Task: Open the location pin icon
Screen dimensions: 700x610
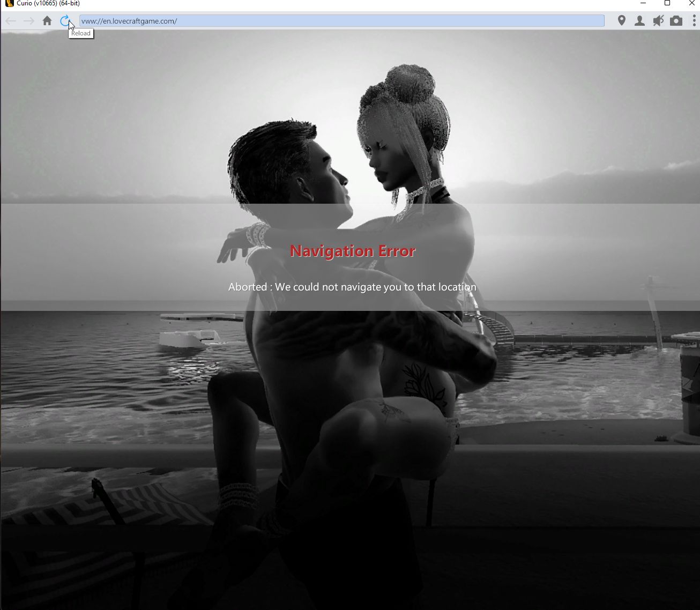Action: click(622, 21)
